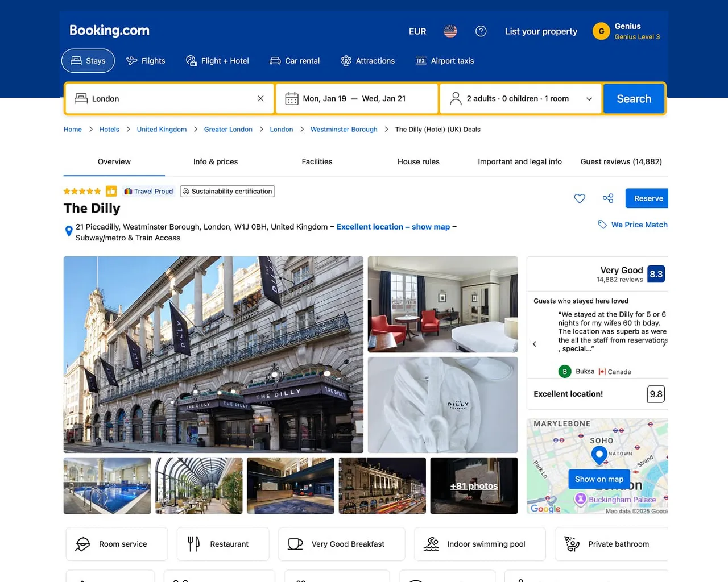Share this property via share icon
The width and height of the screenshot is (728, 582).
point(608,198)
